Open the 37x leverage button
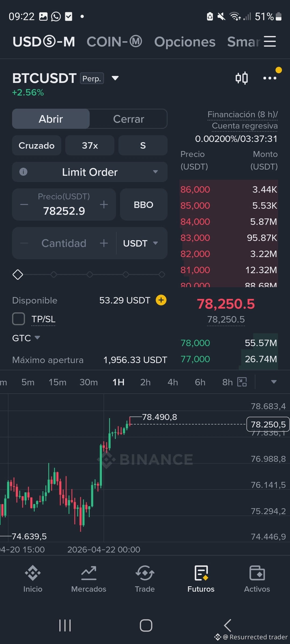The width and height of the screenshot is (290, 644). coord(90,145)
